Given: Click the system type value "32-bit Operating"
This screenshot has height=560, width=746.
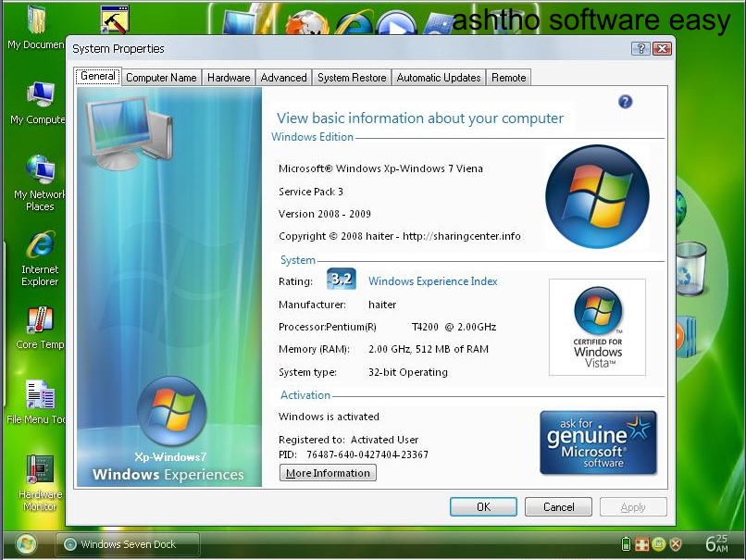Looking at the screenshot, I should click(408, 372).
